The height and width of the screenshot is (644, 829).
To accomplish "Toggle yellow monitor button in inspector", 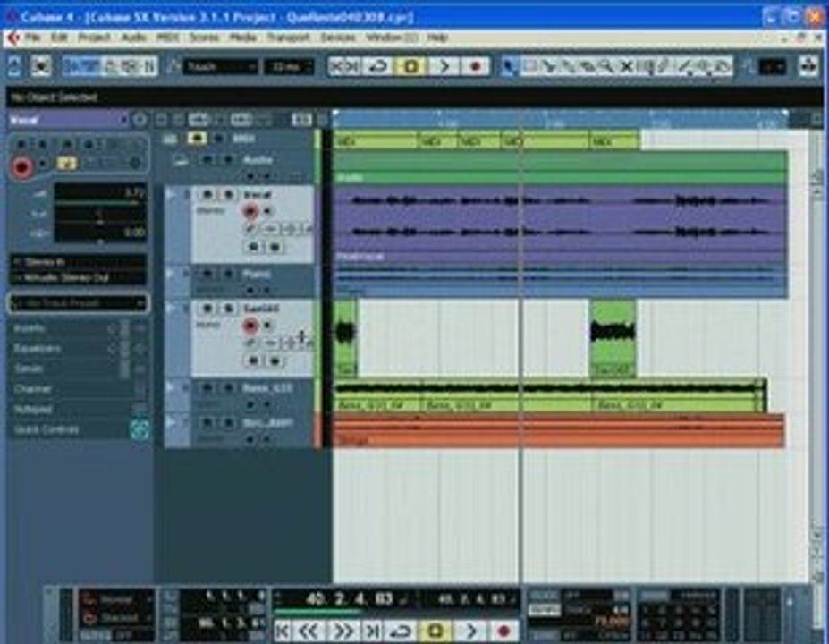I will click(66, 164).
